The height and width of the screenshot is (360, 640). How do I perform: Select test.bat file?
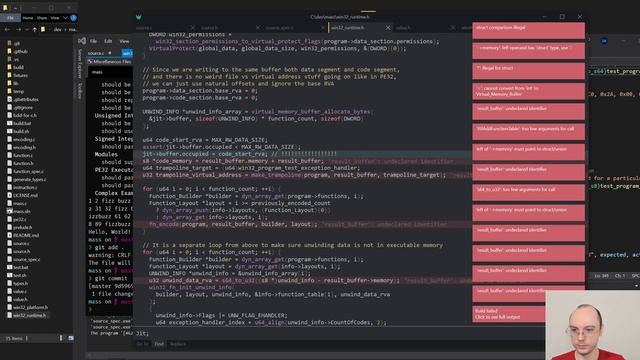click(x=18, y=267)
